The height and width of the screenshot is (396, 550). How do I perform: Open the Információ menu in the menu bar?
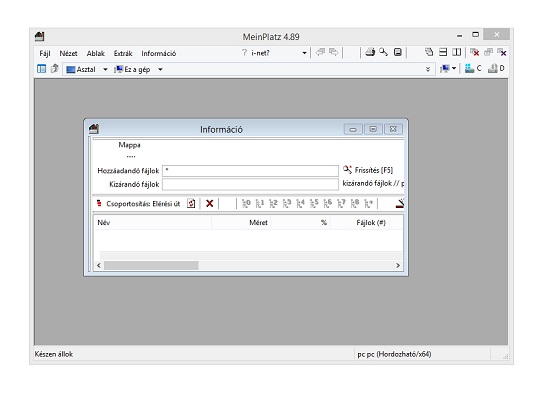tap(159, 53)
